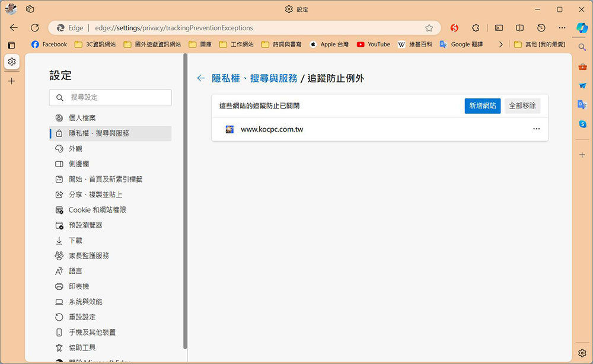Open Copilot icon in top right

tap(582, 28)
